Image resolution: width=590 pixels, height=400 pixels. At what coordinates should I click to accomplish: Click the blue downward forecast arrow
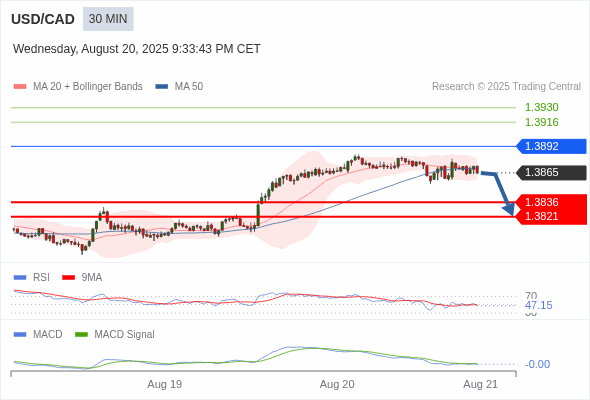coord(499,193)
